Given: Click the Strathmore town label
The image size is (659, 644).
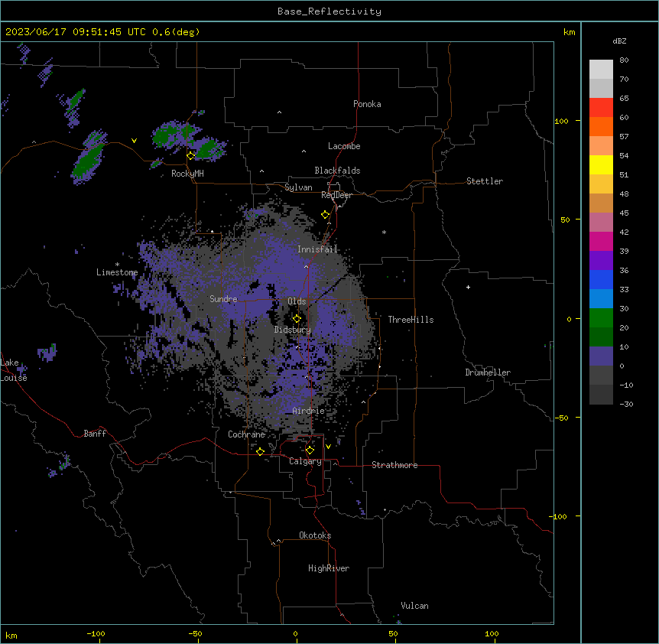Looking at the screenshot, I should [x=394, y=465].
